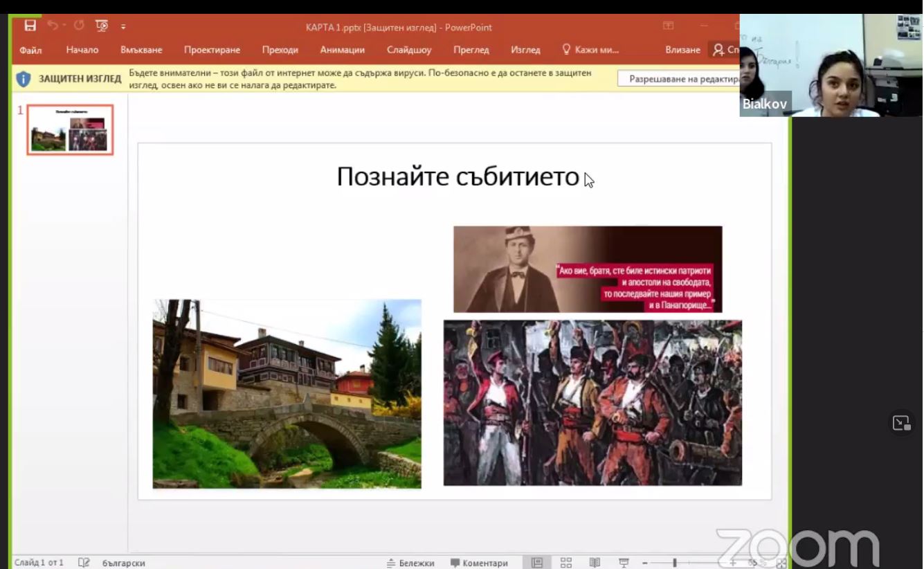
Task: Click the painting of armed rebels
Action: 592,403
